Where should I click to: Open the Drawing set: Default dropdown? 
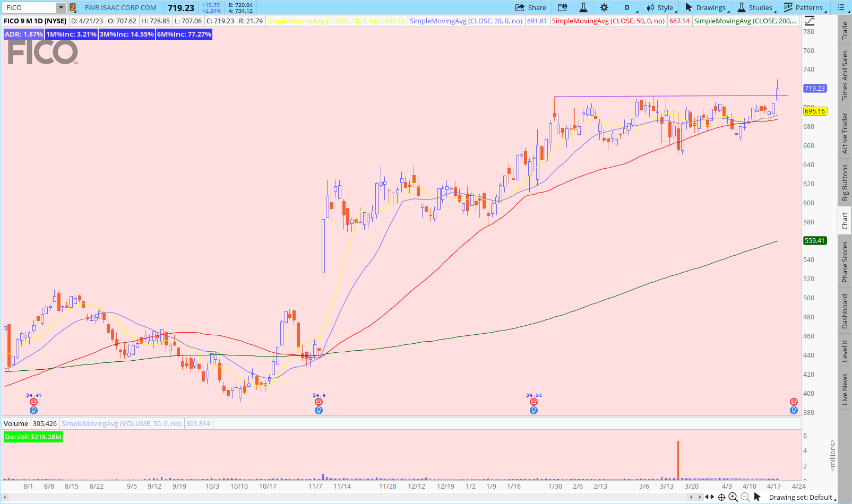803,497
